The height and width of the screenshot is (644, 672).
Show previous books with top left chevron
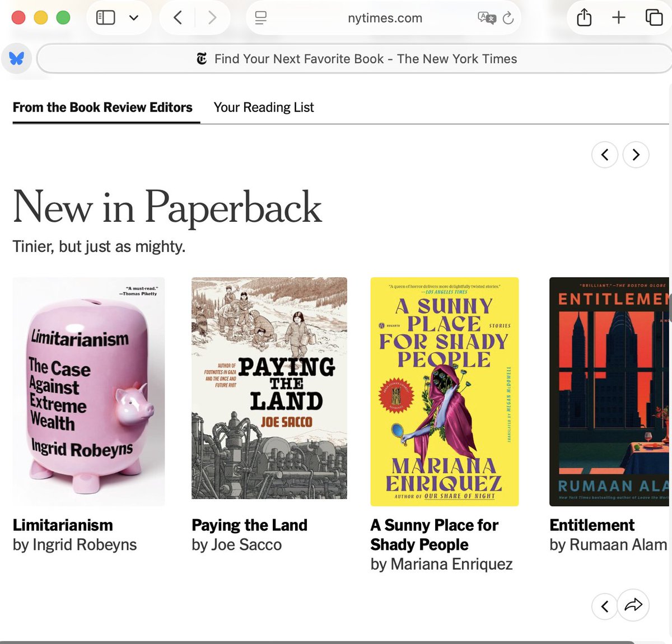click(605, 155)
